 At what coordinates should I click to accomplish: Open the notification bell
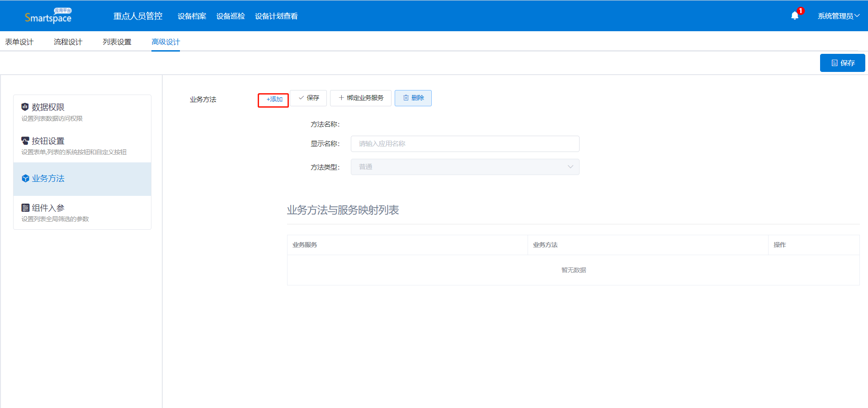tap(795, 16)
